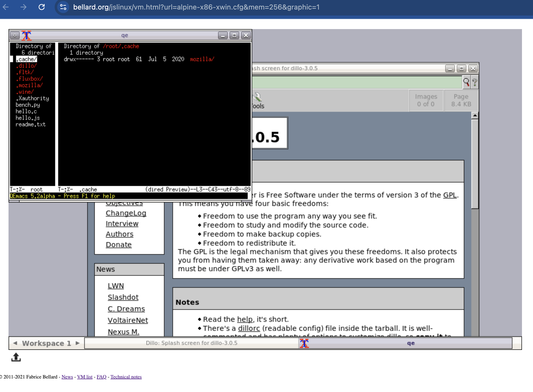533x392 pixels.
Task: Click the Dillo help question mark icon
Action: click(475, 82)
